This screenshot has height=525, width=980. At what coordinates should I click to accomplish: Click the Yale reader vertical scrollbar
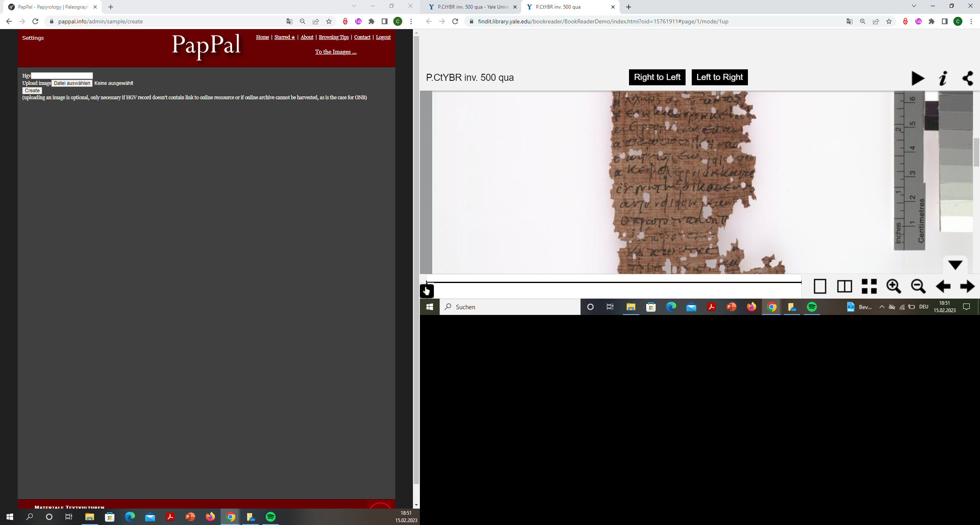tap(976, 153)
